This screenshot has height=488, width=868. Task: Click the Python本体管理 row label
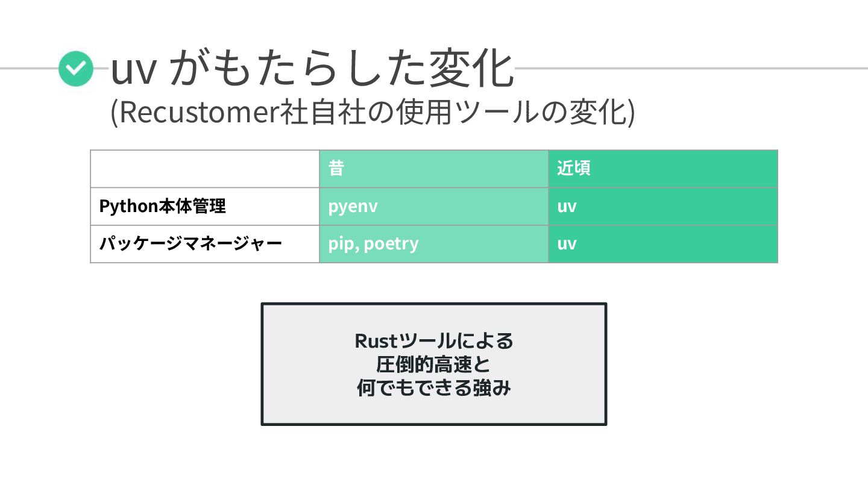(x=205, y=207)
